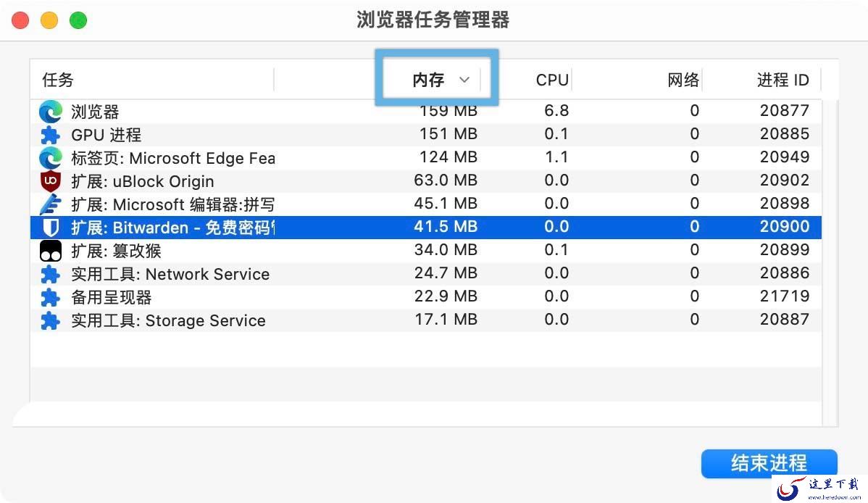
Task: Select the GPU 进程 task name
Action: point(106,135)
